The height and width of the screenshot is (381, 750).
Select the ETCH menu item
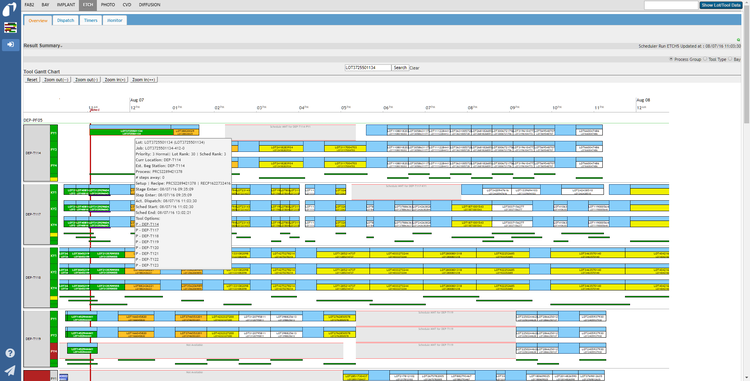[x=88, y=5]
